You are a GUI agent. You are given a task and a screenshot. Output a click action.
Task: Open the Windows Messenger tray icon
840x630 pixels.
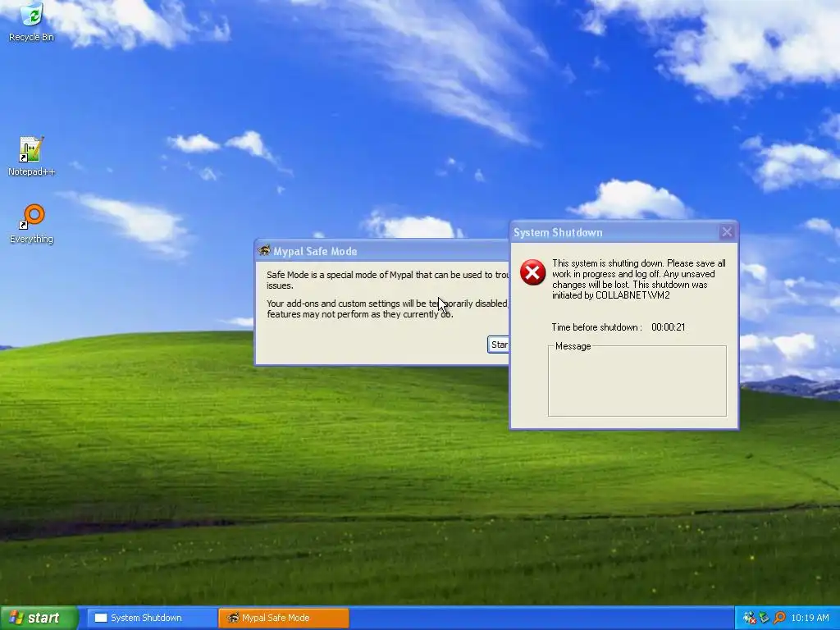(750, 618)
